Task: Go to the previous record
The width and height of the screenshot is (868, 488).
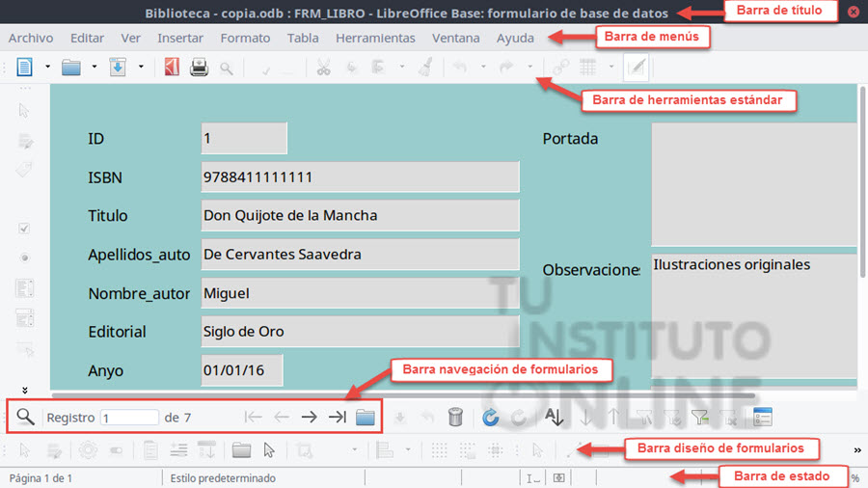Action: click(282, 417)
